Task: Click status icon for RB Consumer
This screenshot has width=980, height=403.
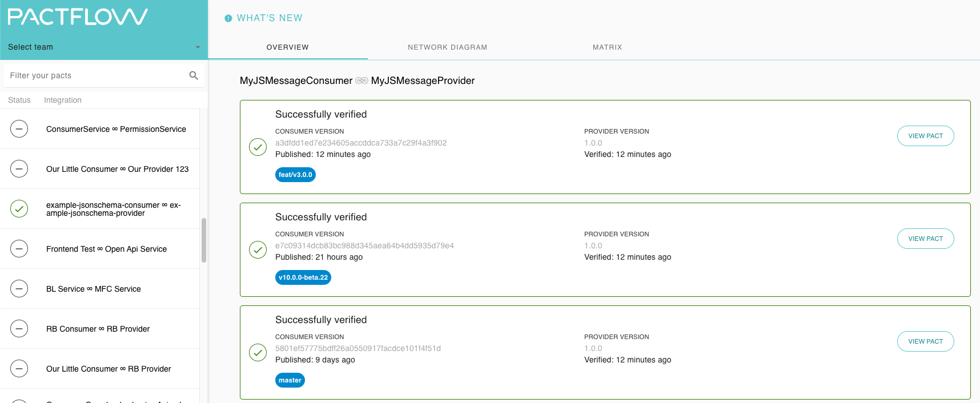Action: (19, 329)
